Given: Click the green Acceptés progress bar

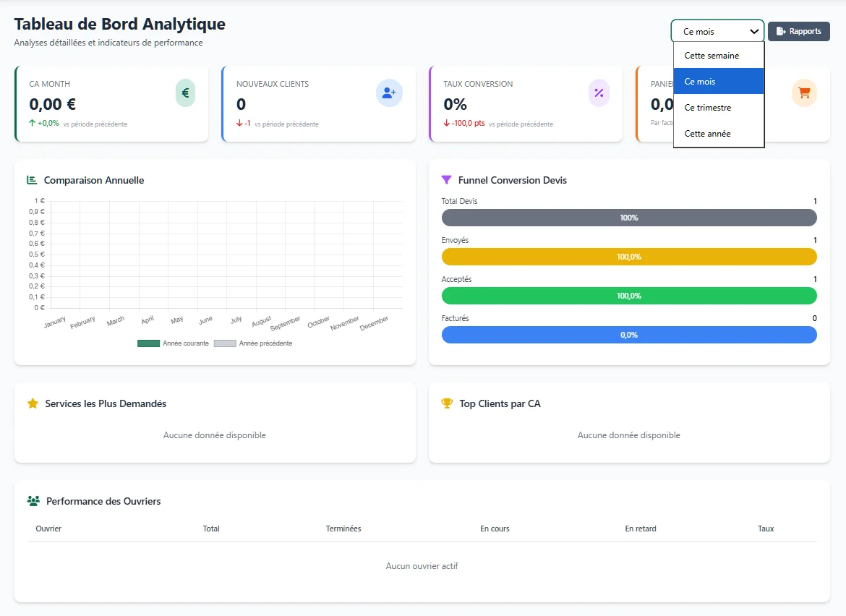Looking at the screenshot, I should [x=629, y=296].
